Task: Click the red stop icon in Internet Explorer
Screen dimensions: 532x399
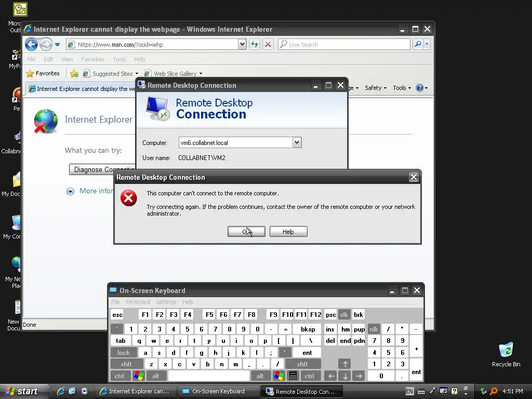Action: point(268,45)
